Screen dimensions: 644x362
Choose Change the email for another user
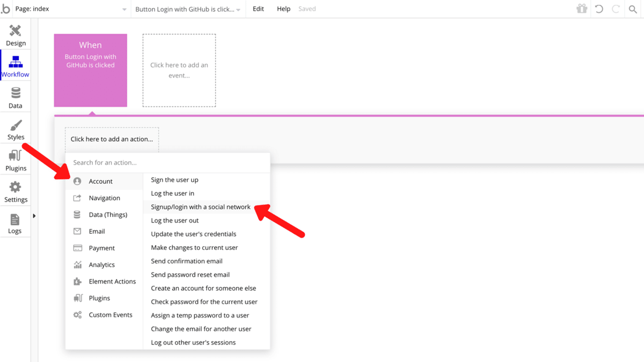coord(207,329)
